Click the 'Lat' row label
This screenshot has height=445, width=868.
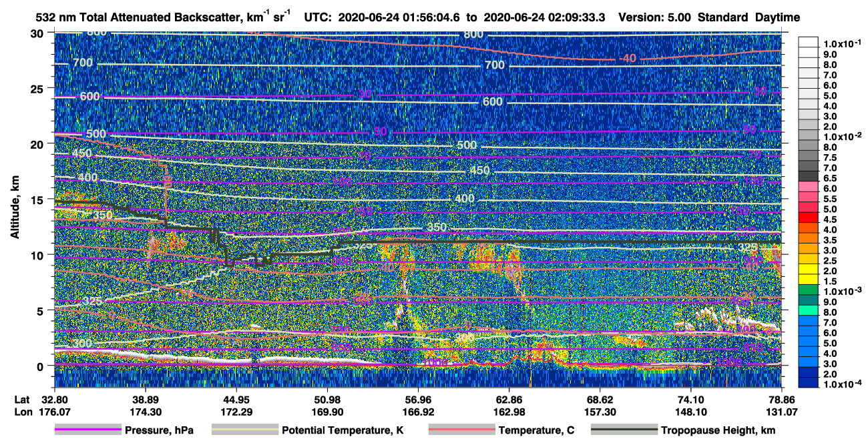click(x=21, y=400)
